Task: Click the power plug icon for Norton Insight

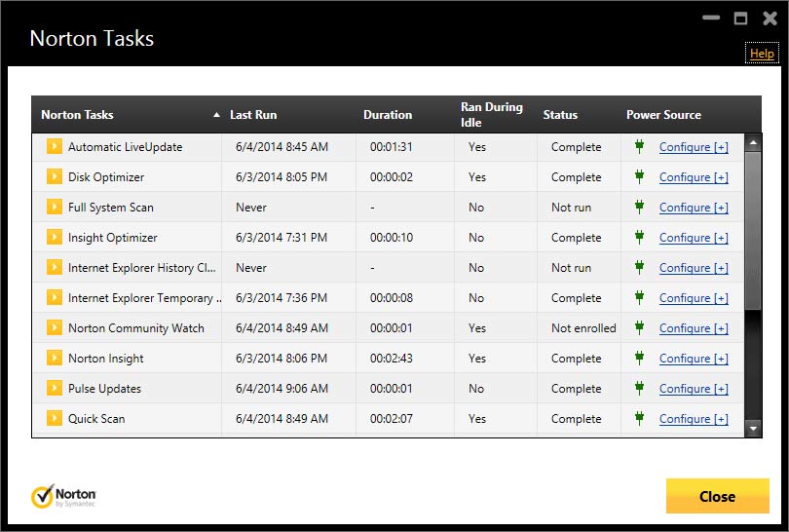Action: pyautogui.click(x=639, y=358)
